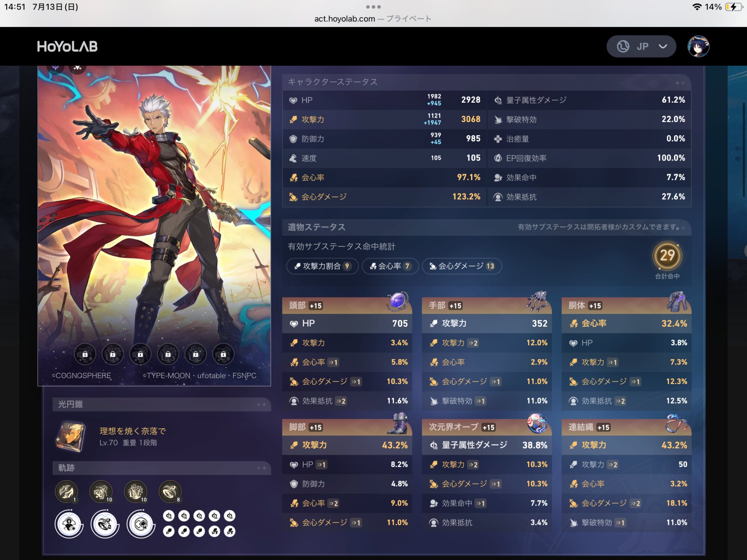Image resolution: width=747 pixels, height=560 pixels.
Task: Click the first quantum minor trace node
Action: coord(169,516)
